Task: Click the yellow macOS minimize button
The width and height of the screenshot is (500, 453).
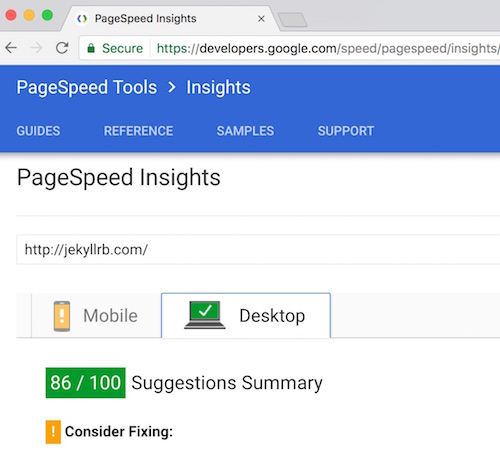Action: click(x=29, y=15)
